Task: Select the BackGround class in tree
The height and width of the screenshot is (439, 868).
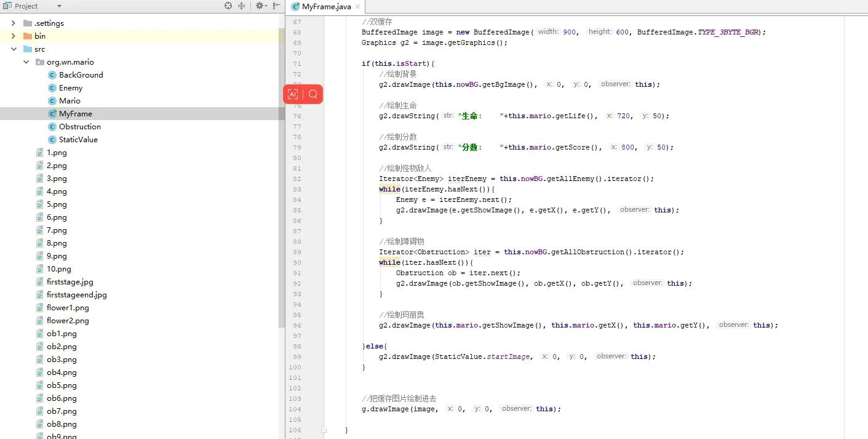Action: (x=81, y=75)
